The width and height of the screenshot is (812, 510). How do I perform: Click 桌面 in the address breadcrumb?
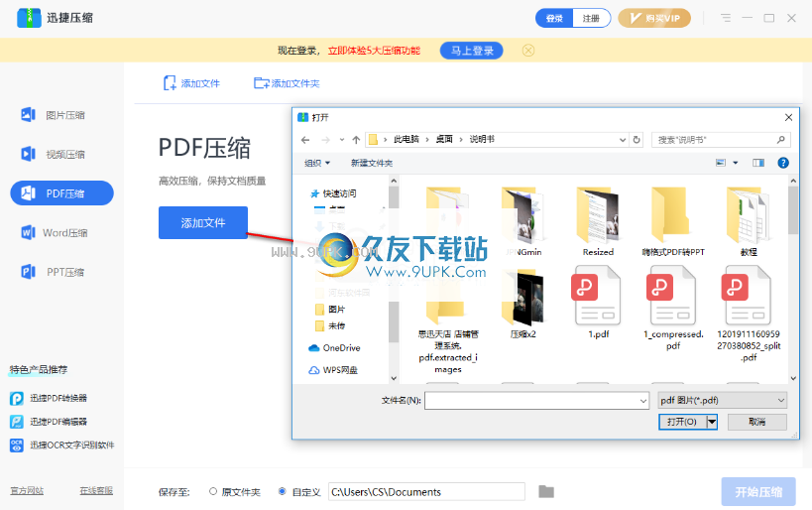pyautogui.click(x=444, y=139)
